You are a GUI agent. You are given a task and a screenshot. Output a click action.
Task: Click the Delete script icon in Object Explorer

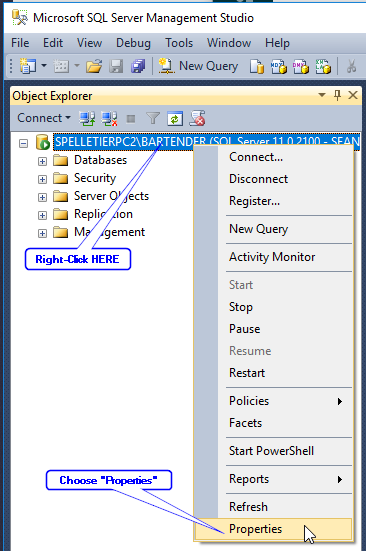[x=197, y=118]
